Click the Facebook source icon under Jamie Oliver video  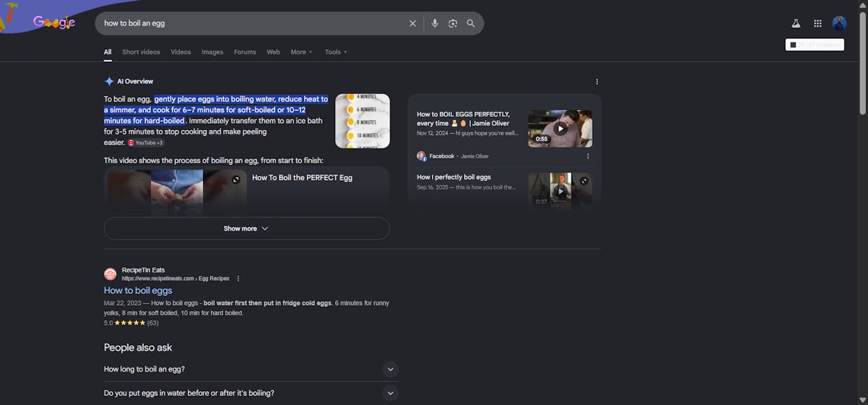[421, 156]
